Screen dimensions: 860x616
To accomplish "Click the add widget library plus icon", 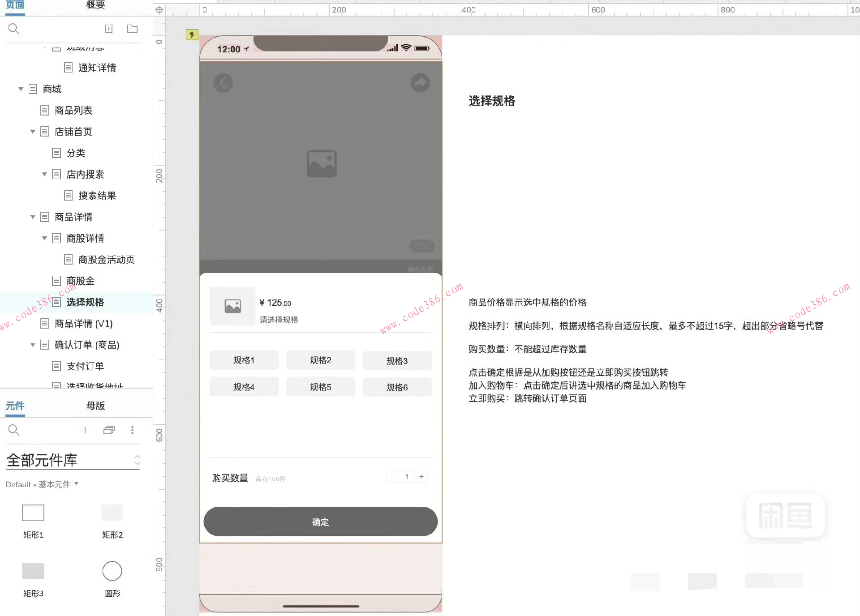I will click(x=85, y=430).
